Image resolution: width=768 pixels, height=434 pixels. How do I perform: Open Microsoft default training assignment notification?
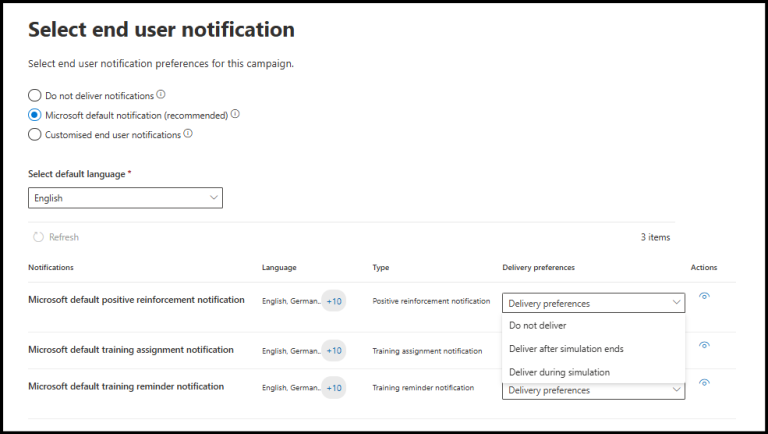pos(131,350)
